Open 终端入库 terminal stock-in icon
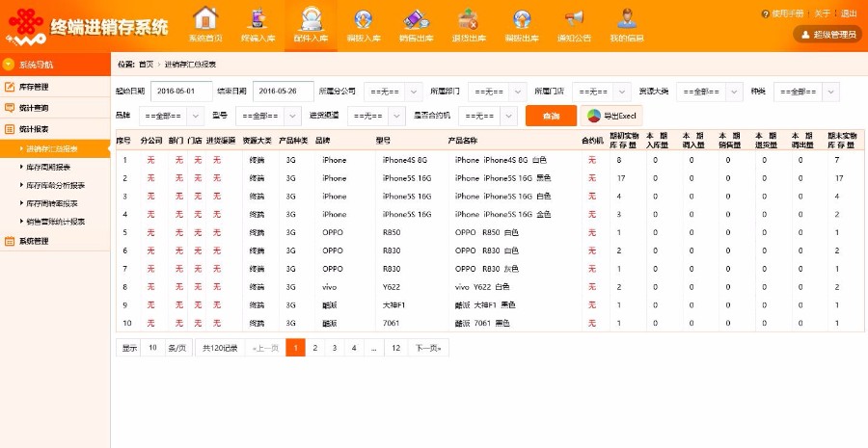 click(258, 17)
